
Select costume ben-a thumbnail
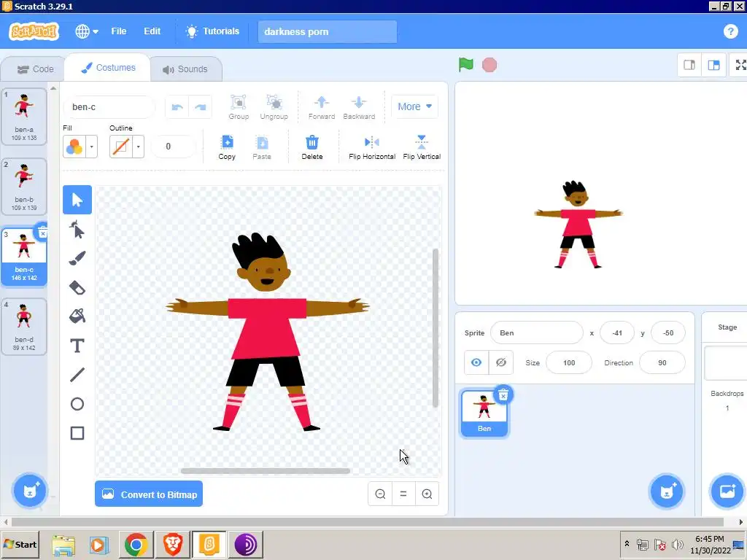[x=24, y=116]
